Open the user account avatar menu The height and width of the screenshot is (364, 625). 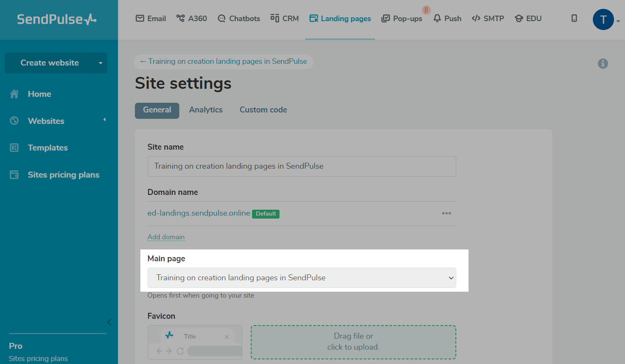[603, 19]
